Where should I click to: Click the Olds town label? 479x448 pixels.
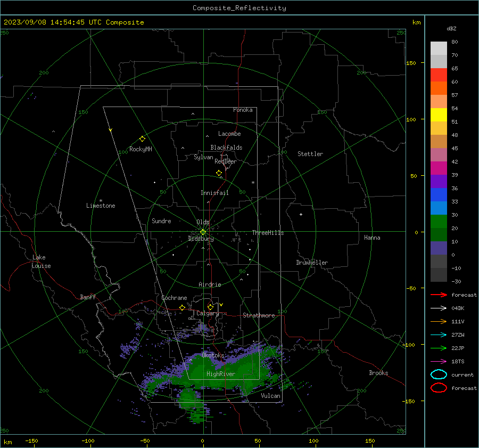pos(203,222)
